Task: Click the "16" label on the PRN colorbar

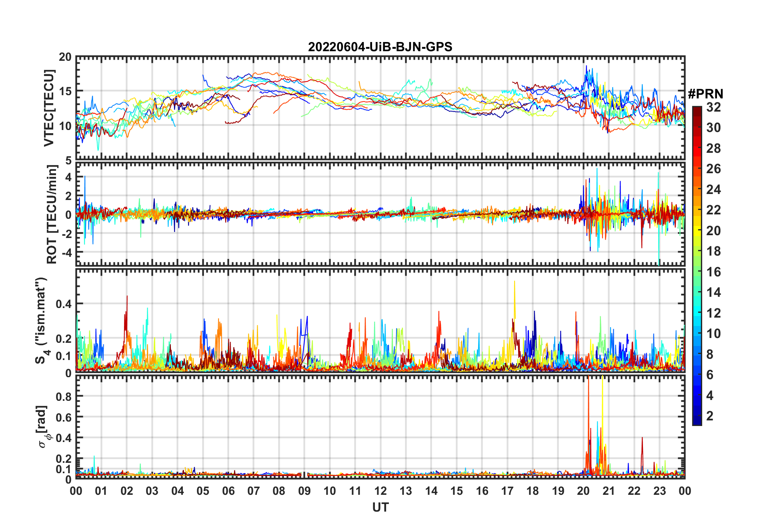Action: (713, 272)
